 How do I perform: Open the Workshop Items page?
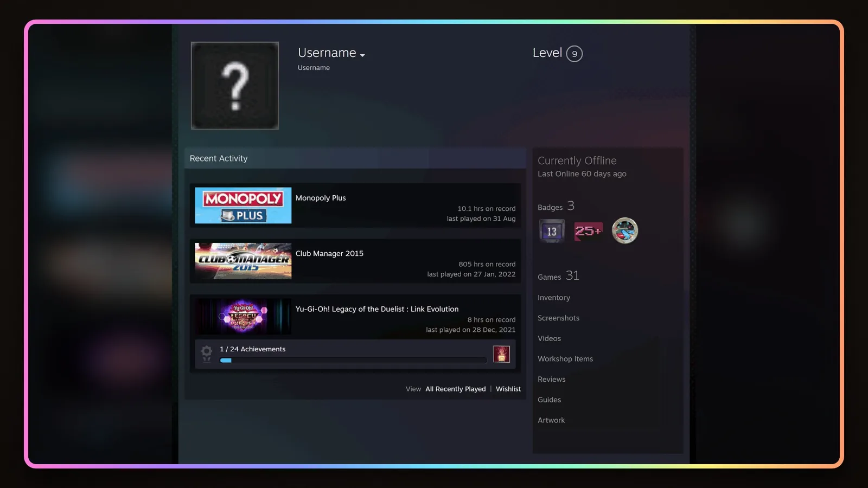tap(565, 359)
